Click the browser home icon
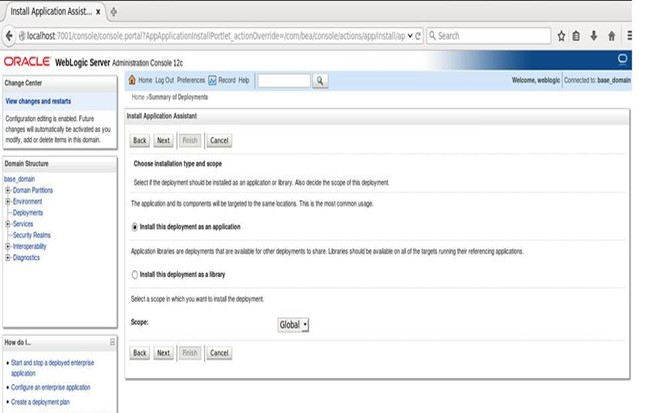This screenshot has width=670, height=413. (x=611, y=36)
